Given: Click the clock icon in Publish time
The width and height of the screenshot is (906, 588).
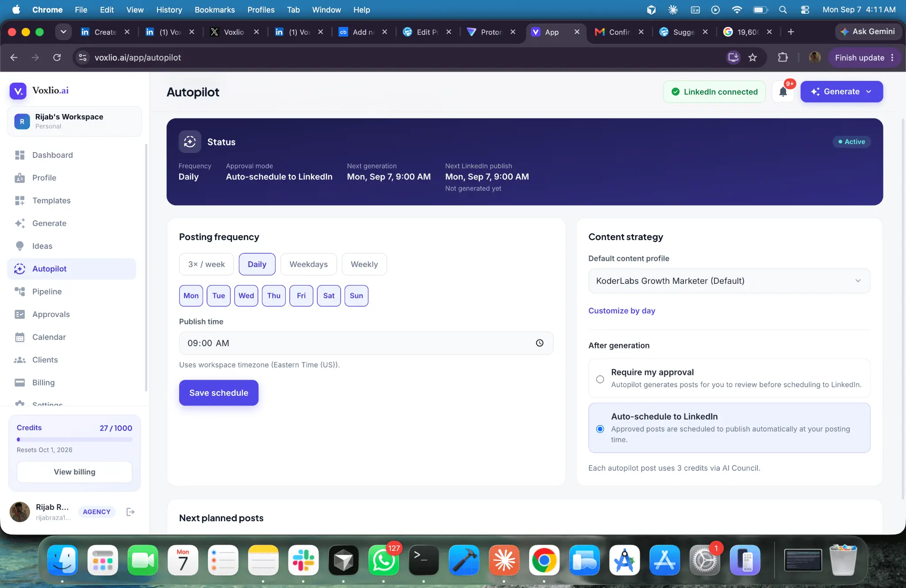Looking at the screenshot, I should tap(540, 343).
